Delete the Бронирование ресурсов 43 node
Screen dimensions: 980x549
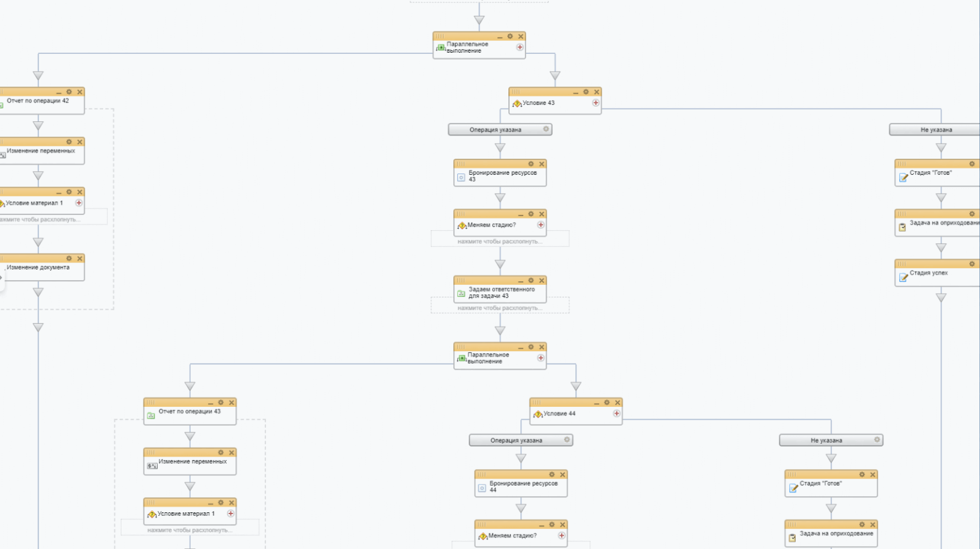click(x=542, y=164)
